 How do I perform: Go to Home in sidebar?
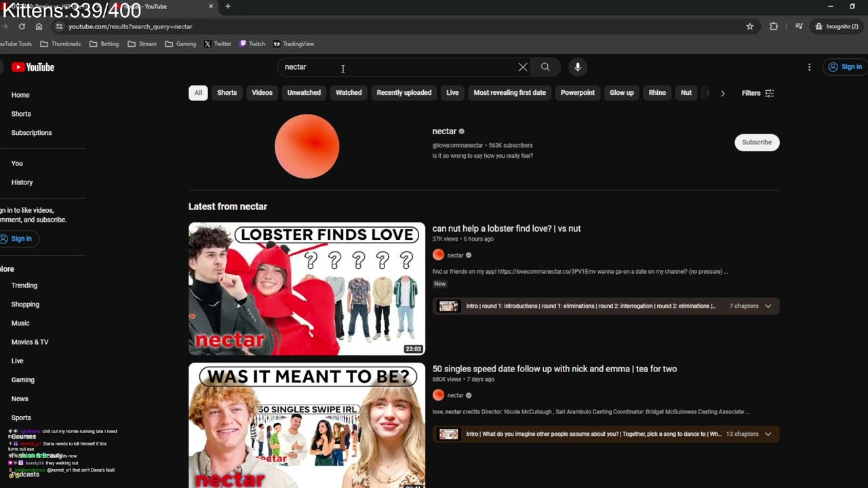[x=20, y=95]
